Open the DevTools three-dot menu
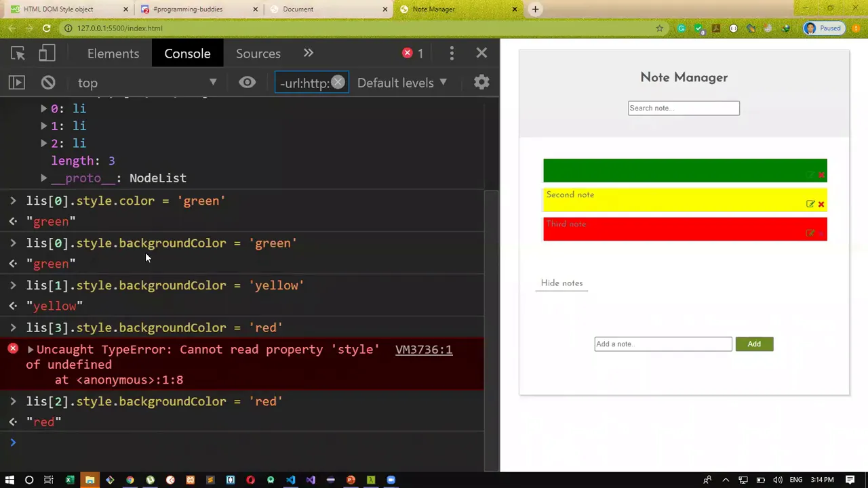Screen dimensions: 868x488 452,54
